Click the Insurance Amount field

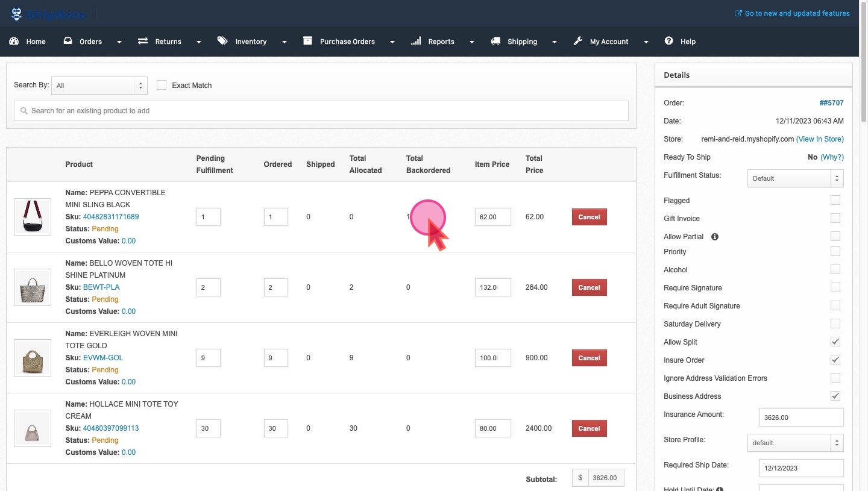pos(801,417)
